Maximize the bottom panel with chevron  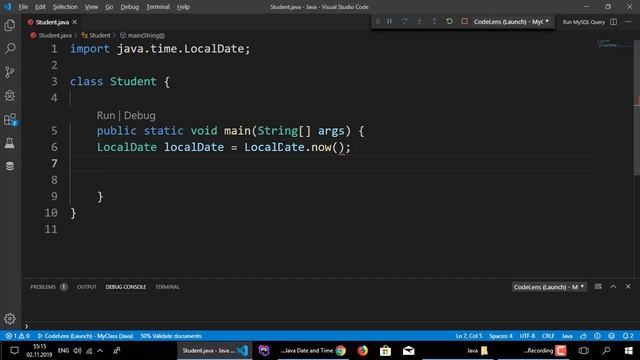pyautogui.click(x=613, y=287)
